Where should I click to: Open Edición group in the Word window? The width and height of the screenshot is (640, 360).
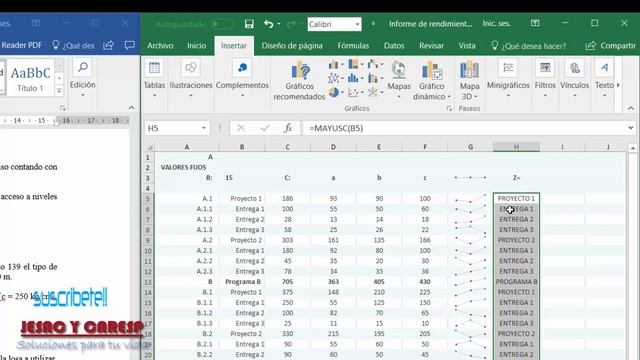click(82, 79)
